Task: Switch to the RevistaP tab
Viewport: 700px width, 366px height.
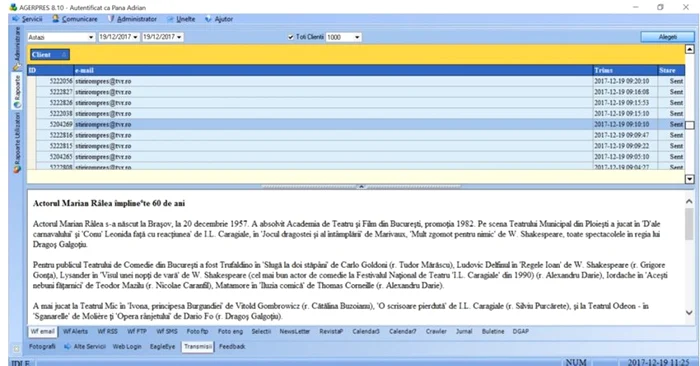Action: tap(331, 332)
